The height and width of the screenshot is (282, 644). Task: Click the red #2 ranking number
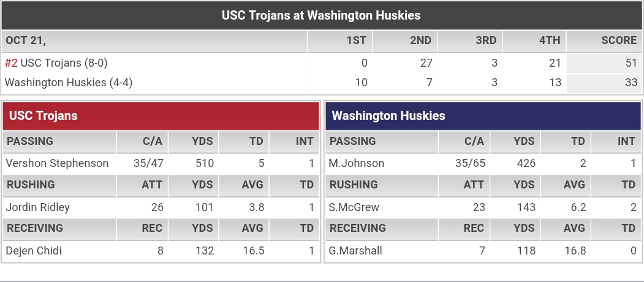click(x=11, y=63)
